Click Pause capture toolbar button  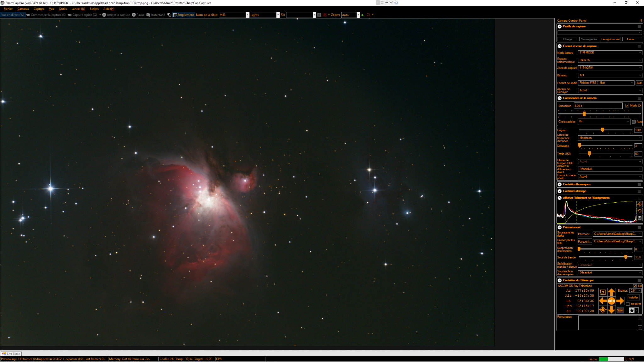(x=138, y=15)
